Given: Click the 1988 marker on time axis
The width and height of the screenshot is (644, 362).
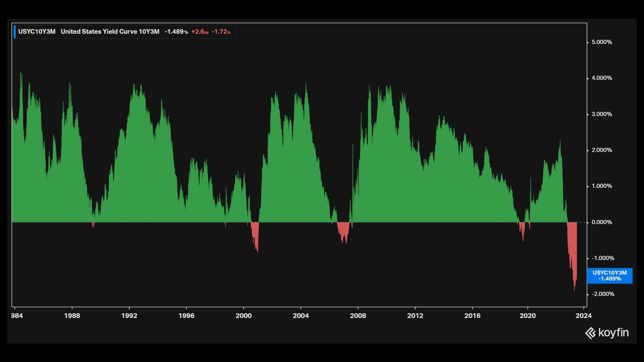Looking at the screenshot, I should click(x=72, y=316).
